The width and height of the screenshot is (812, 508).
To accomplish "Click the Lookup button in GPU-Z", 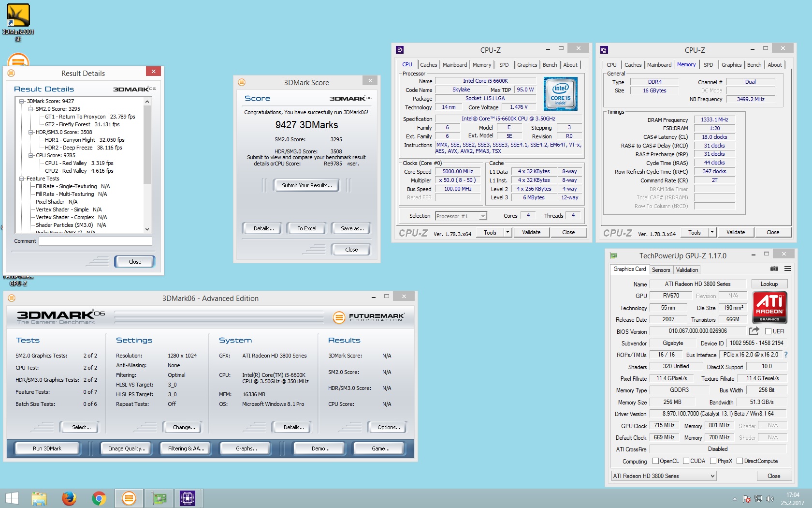I will point(769,284).
